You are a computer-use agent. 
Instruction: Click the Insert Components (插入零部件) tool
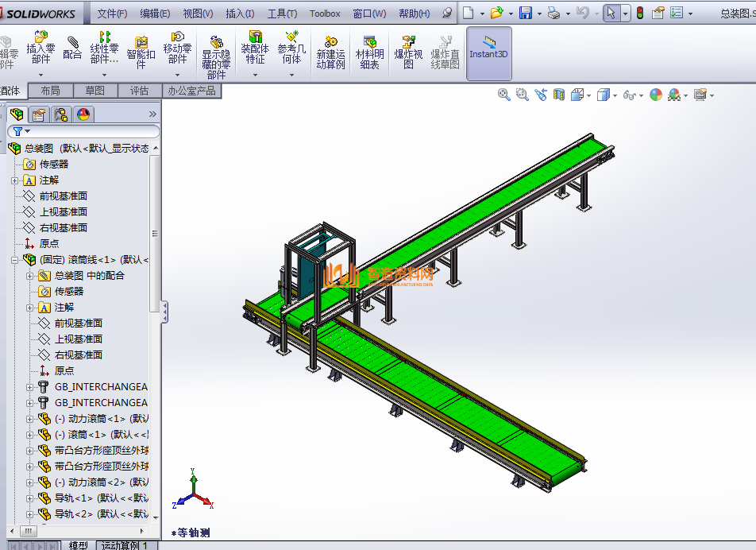pos(40,48)
